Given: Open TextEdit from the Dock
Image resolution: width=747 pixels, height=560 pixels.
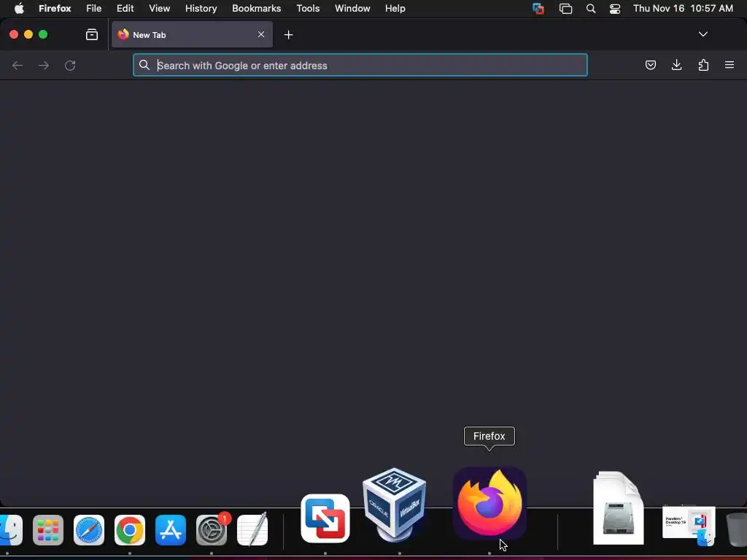Looking at the screenshot, I should tap(252, 529).
